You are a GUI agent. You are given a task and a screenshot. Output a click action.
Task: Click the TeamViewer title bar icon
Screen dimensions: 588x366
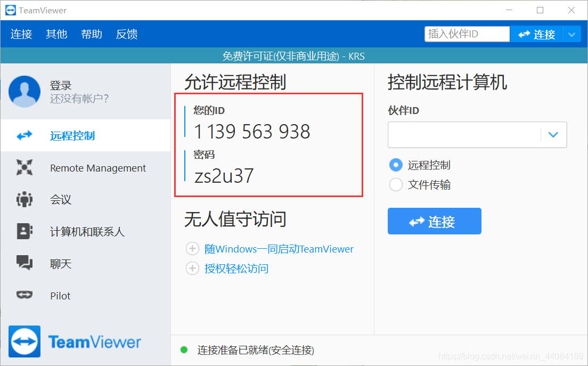[x=11, y=10]
